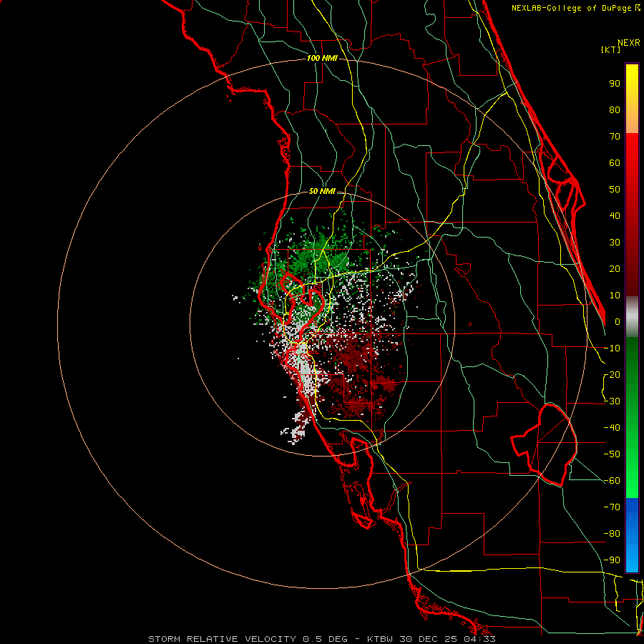Click the positive 60 scale value
Viewport: 644px width, 644px height.
pyautogui.click(x=615, y=162)
